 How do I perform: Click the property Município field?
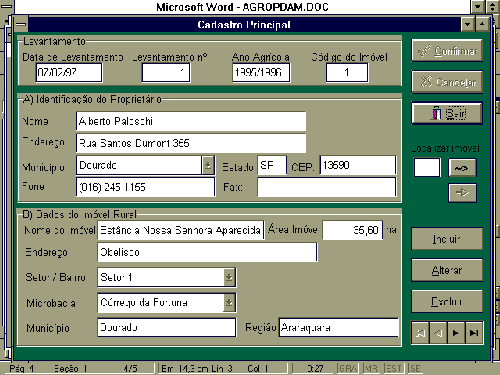[166, 327]
